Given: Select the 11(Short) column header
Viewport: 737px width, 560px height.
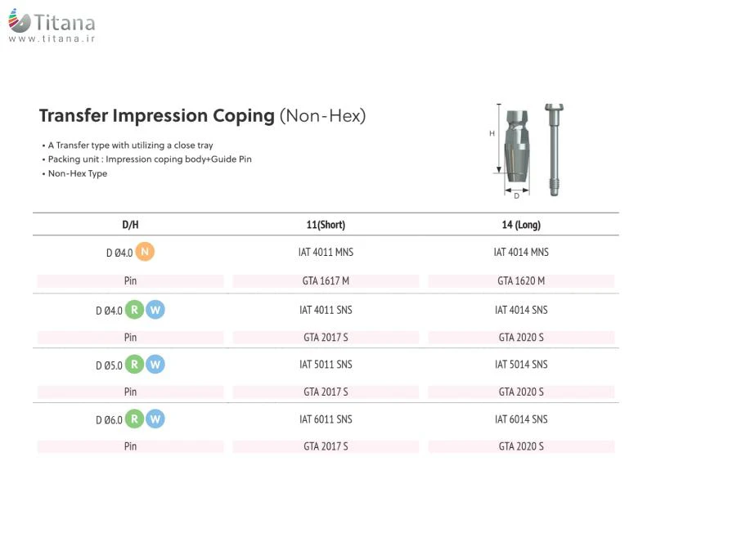Looking at the screenshot, I should (326, 225).
